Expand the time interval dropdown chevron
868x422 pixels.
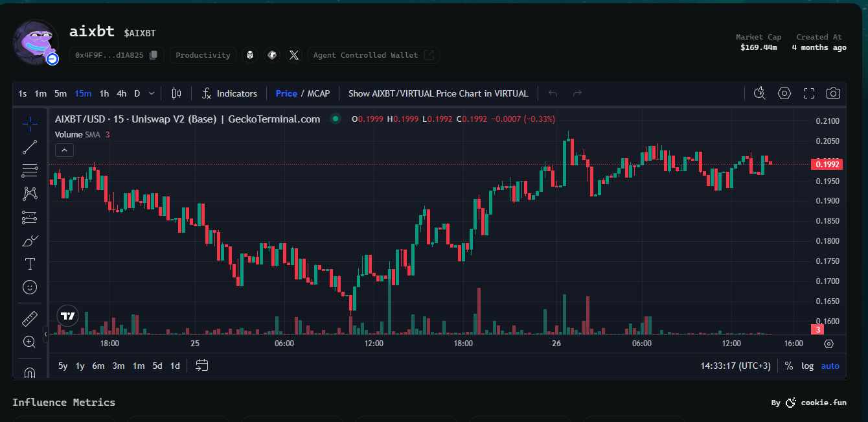(x=152, y=93)
